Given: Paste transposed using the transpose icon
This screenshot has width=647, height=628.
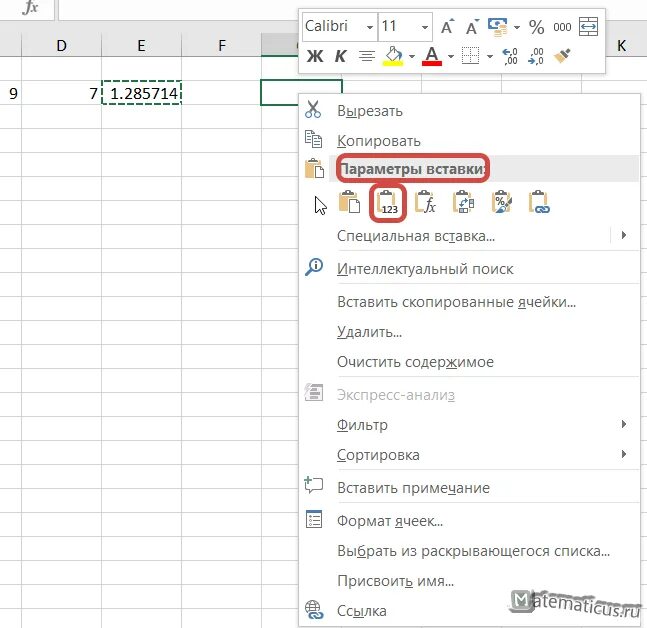Looking at the screenshot, I should (x=463, y=202).
